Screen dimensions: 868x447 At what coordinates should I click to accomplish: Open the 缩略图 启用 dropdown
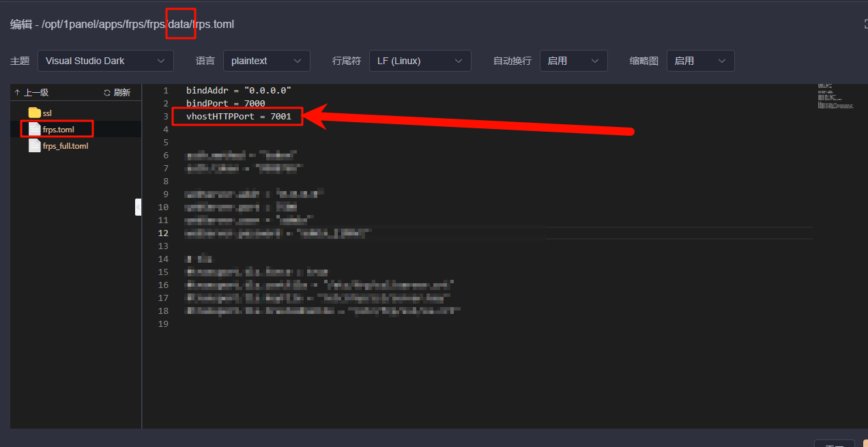pyautogui.click(x=700, y=61)
